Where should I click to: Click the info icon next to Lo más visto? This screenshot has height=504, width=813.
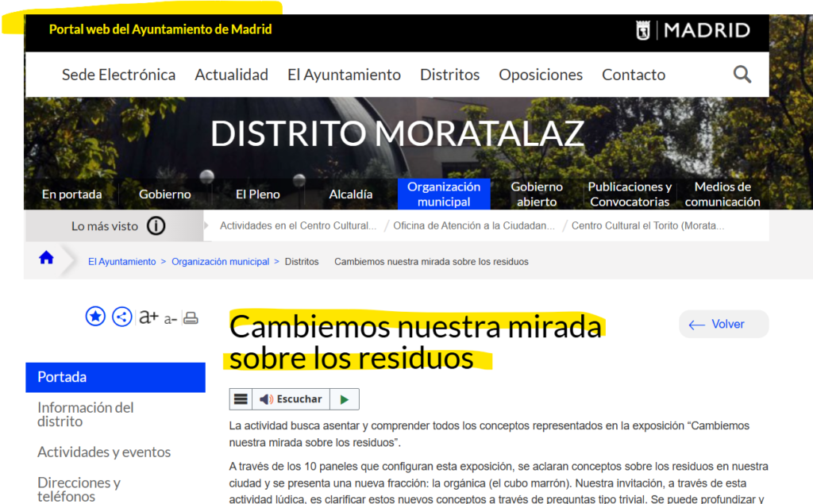click(x=157, y=225)
